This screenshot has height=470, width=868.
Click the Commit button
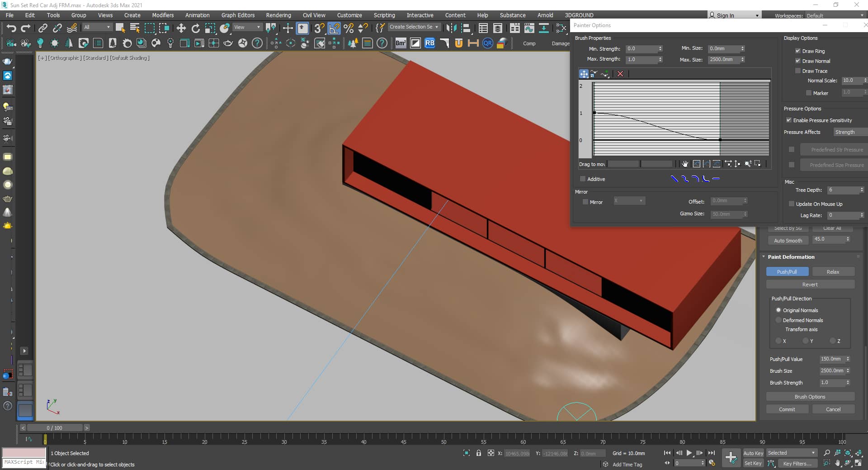pos(787,409)
